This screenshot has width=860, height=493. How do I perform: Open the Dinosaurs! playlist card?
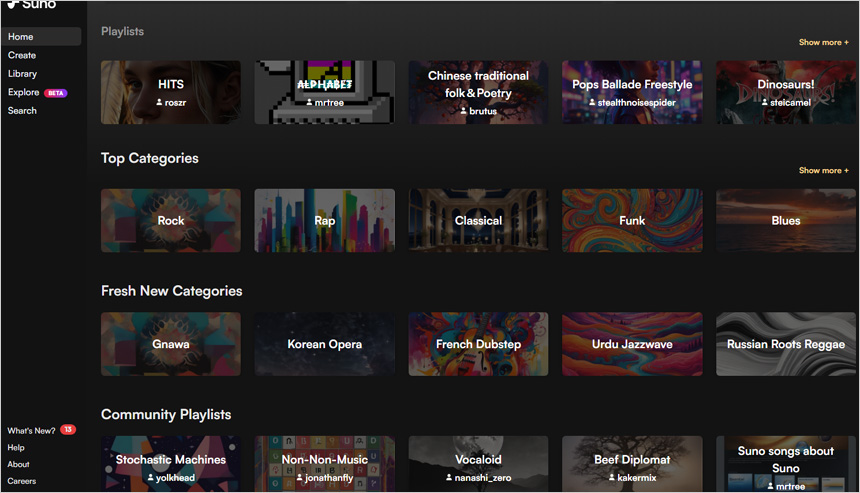785,92
